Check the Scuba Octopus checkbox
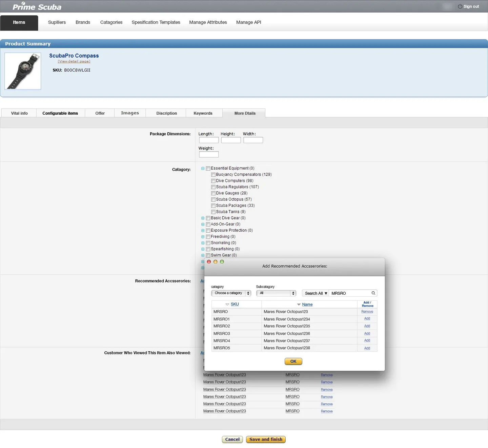Screen dimensions: 488x448 [x=213, y=199]
